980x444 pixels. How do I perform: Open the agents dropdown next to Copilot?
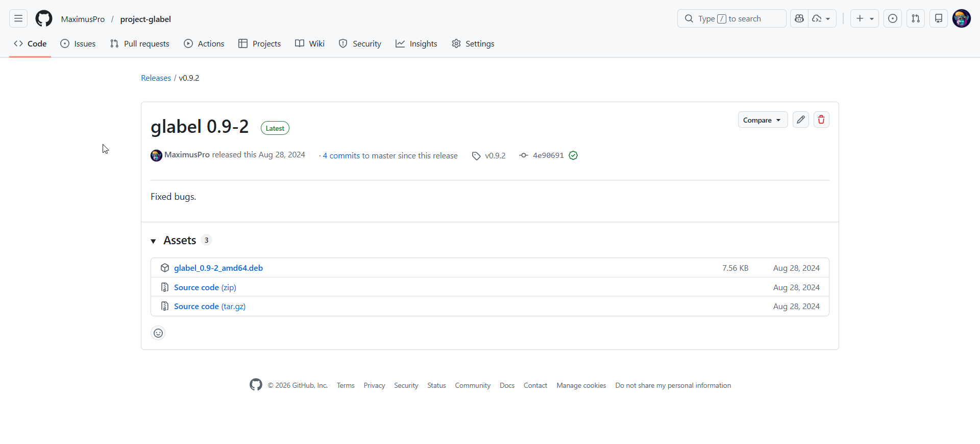[x=822, y=19]
